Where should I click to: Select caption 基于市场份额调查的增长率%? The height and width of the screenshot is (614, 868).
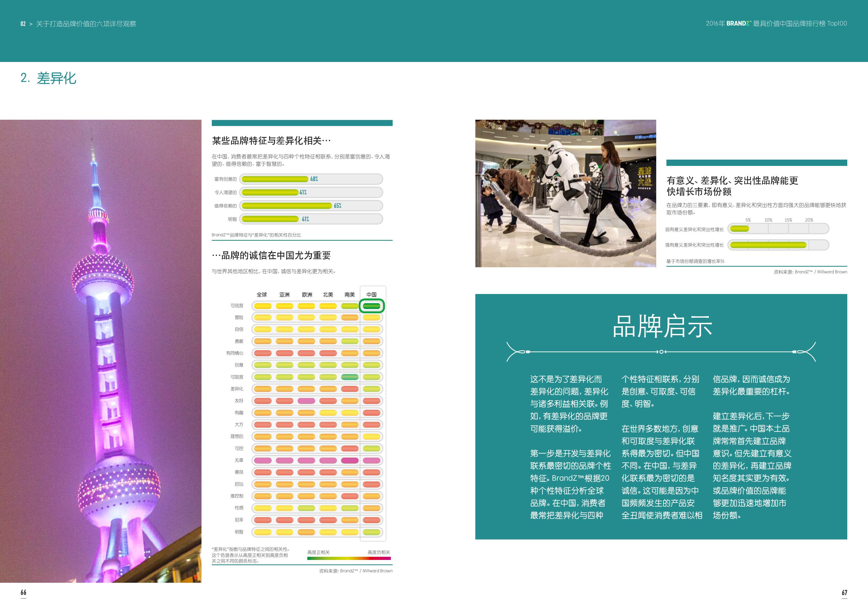coord(695,261)
